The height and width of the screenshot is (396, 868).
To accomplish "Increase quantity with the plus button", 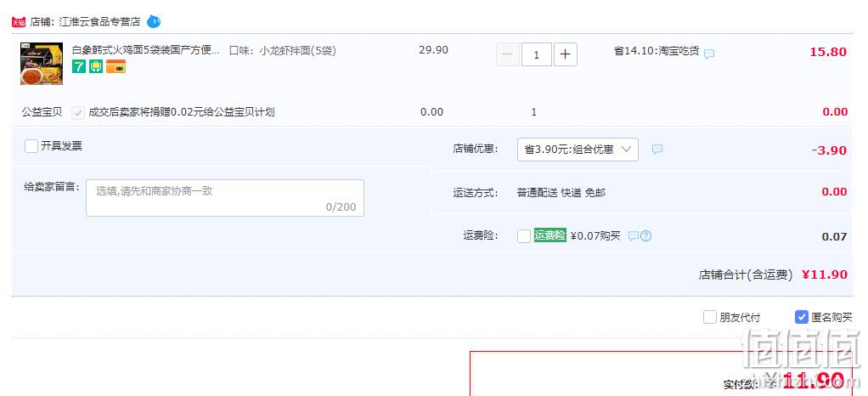I will 565,54.
